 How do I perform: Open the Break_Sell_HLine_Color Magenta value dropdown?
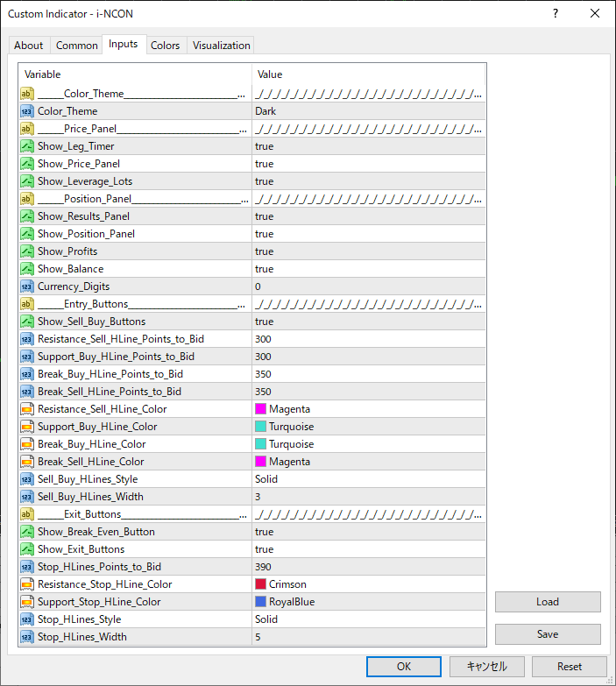click(369, 462)
